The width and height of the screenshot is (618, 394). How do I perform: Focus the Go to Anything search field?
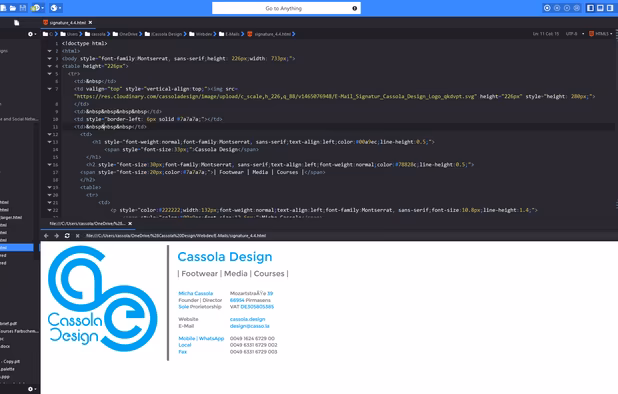(x=286, y=8)
